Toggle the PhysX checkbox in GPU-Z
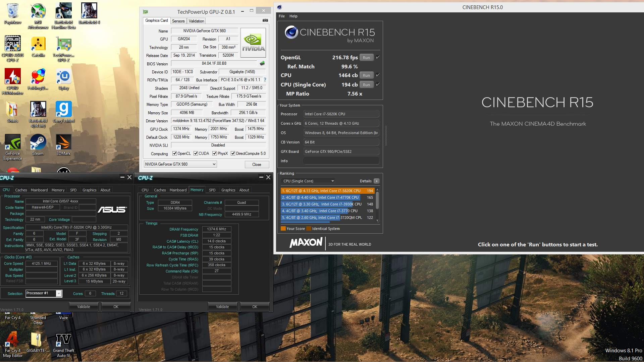The height and width of the screenshot is (362, 644). (x=214, y=154)
